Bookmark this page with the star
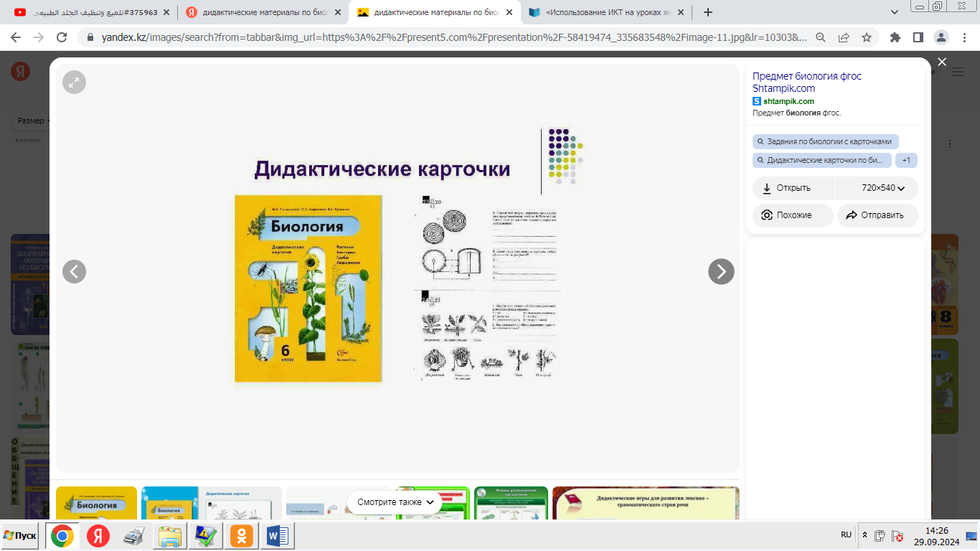980x551 pixels. 867,37
